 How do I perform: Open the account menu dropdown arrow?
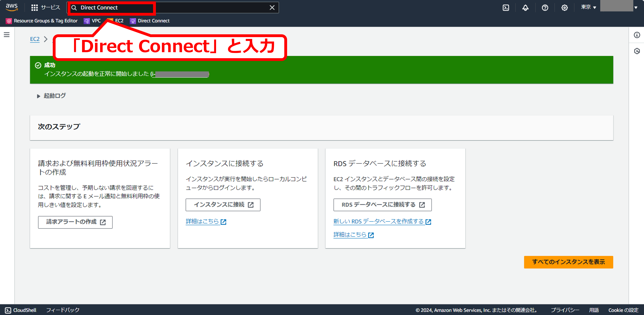click(636, 7)
